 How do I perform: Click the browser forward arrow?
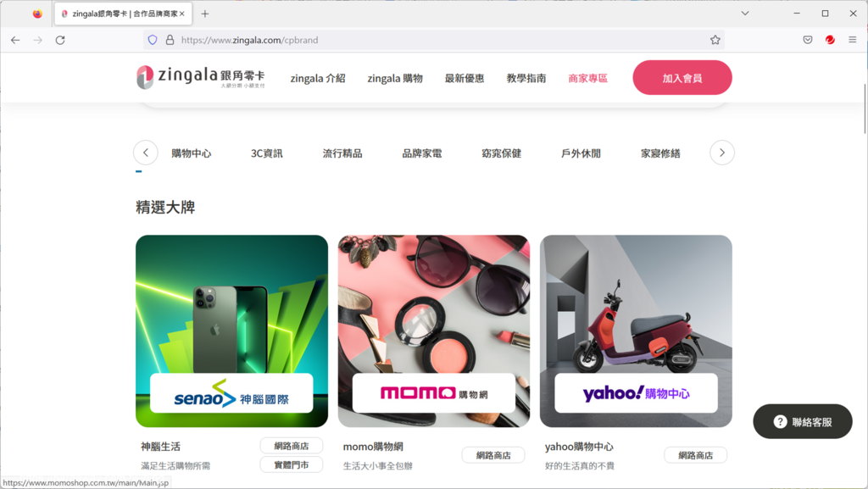(37, 40)
